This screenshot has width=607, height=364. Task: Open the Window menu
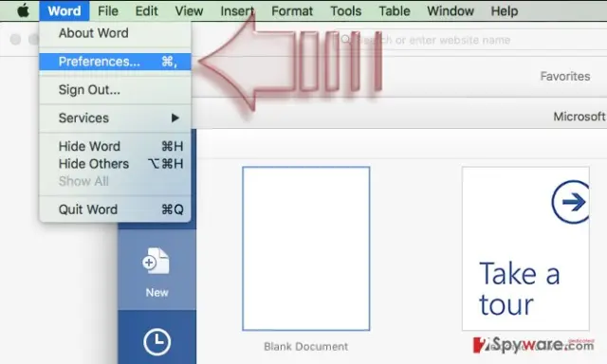click(x=451, y=10)
